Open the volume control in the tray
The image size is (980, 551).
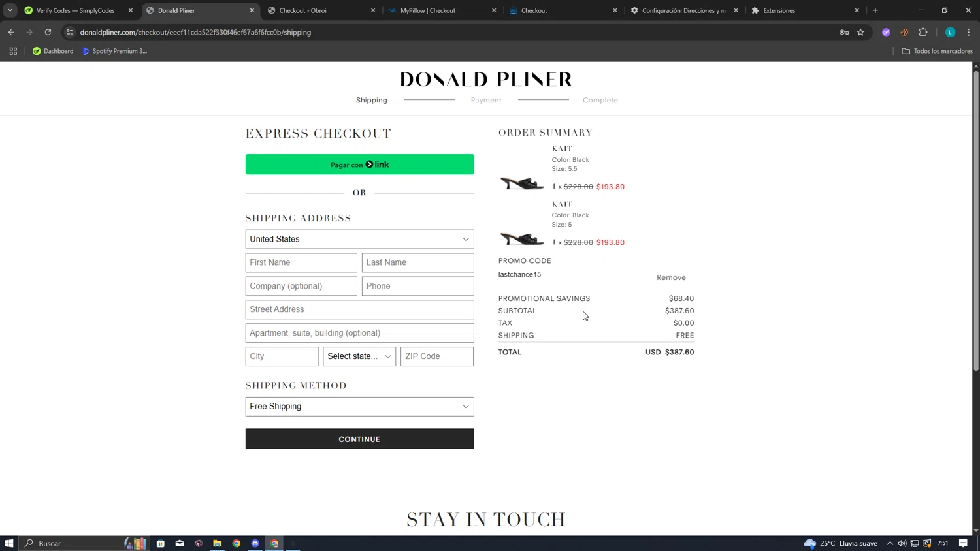tap(902, 543)
